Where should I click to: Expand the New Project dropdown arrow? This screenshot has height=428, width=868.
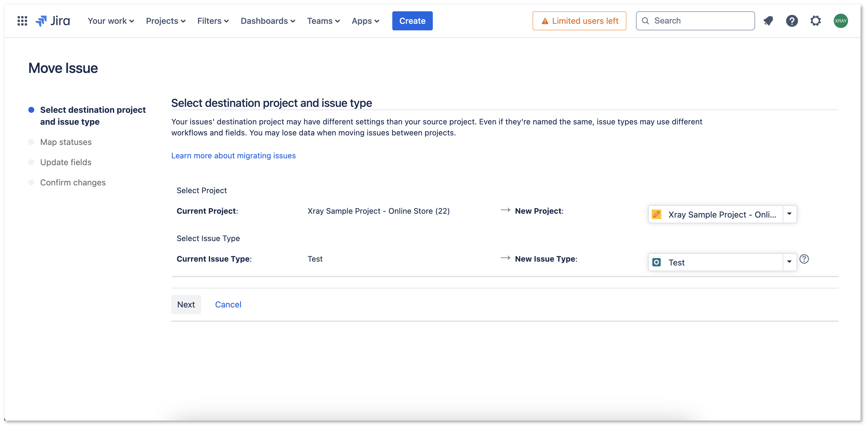tap(789, 214)
